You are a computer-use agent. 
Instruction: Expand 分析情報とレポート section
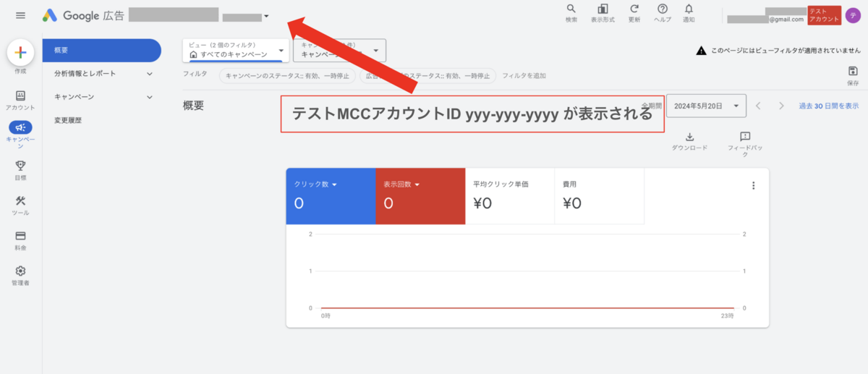click(102, 73)
